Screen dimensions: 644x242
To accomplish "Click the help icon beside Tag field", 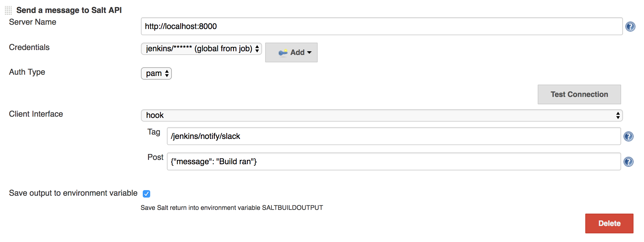I will coord(629,136).
